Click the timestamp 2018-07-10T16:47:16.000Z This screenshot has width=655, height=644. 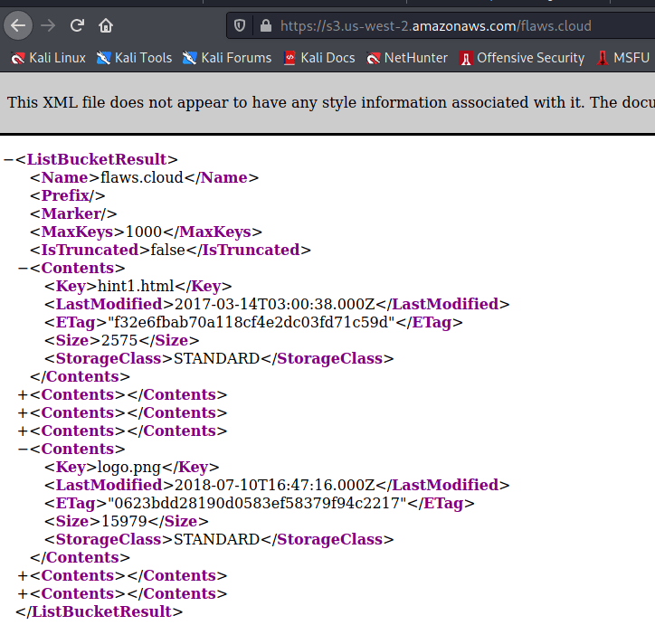click(275, 485)
